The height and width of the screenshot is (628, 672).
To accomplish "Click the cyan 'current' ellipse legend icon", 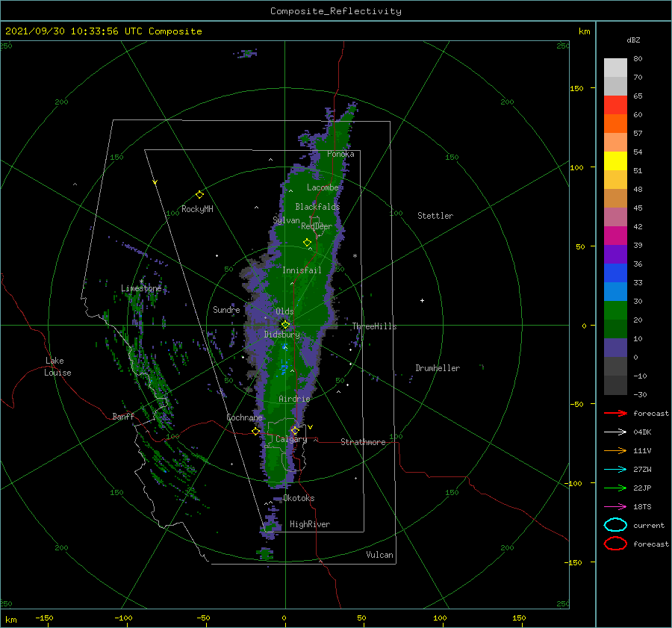I will (x=615, y=525).
